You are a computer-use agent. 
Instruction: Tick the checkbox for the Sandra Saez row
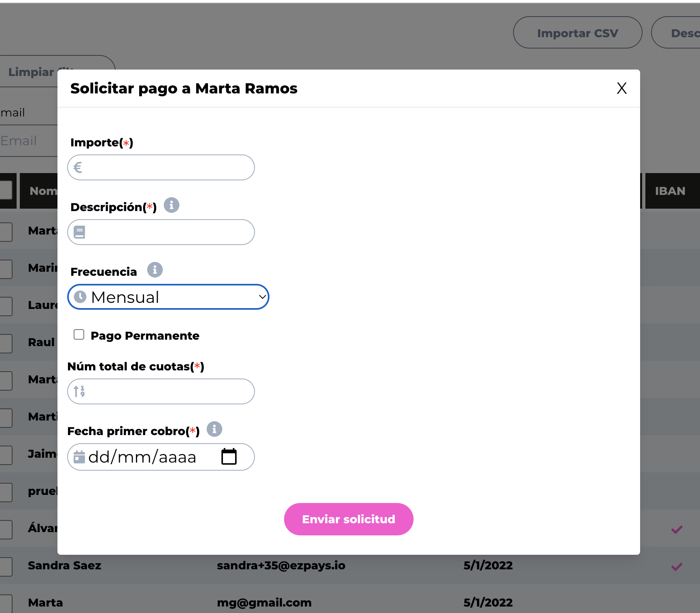pos(6,566)
